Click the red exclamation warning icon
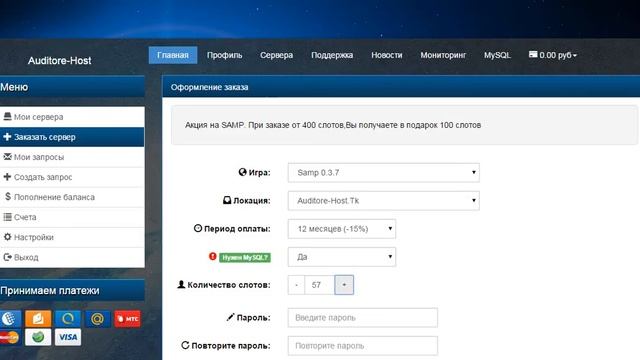Image resolution: width=640 pixels, height=360 pixels. pyautogui.click(x=212, y=256)
